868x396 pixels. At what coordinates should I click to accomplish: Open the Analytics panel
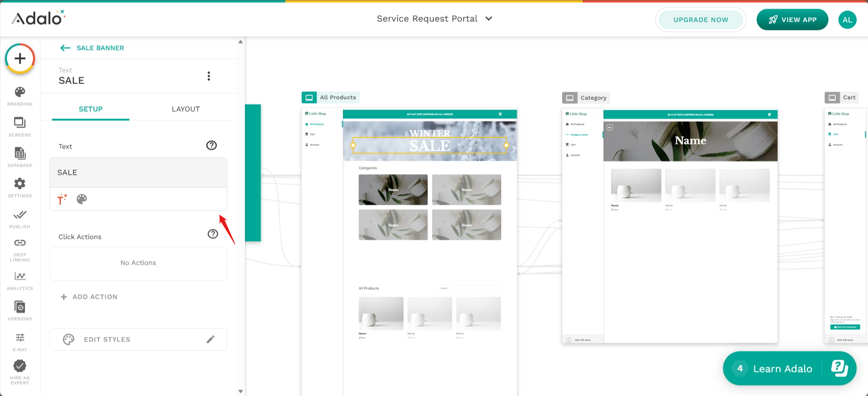20,281
